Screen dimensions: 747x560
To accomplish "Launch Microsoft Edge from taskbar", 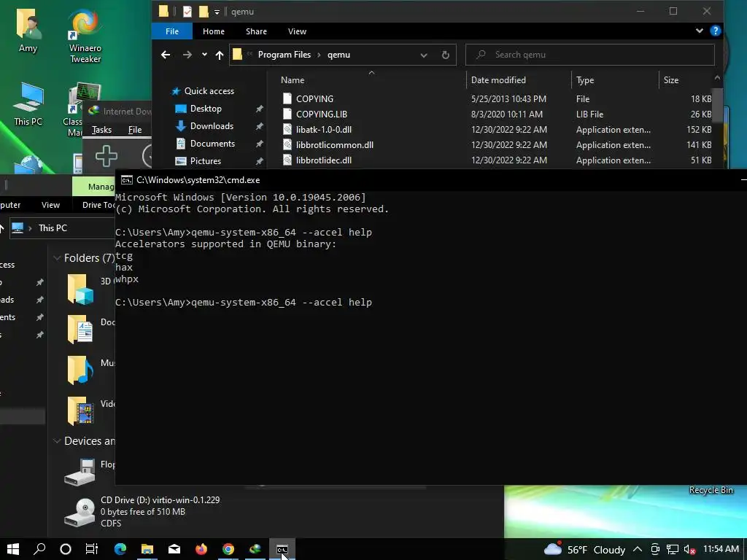I will 120,549.
